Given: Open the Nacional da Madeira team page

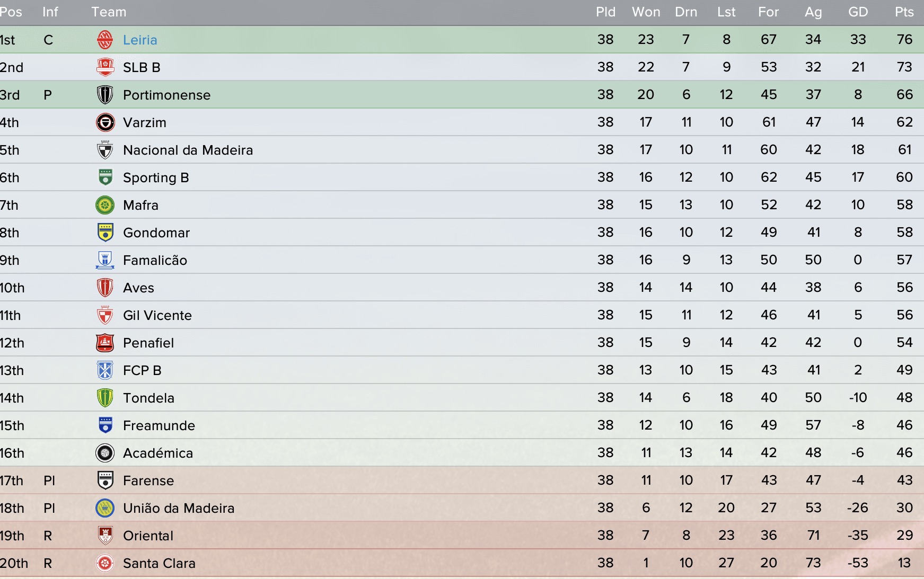Looking at the screenshot, I should pyautogui.click(x=188, y=150).
